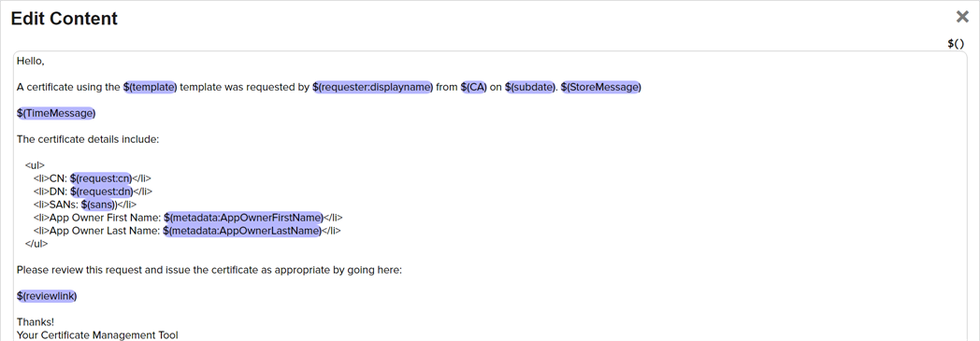980x341 pixels.
Task: Click the Edit Content heading
Action: click(x=65, y=19)
